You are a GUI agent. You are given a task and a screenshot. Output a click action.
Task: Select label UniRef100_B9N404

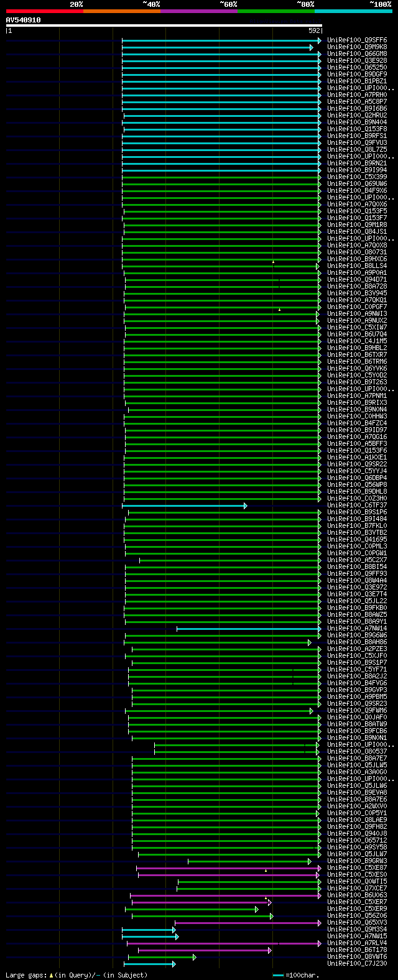click(x=356, y=122)
